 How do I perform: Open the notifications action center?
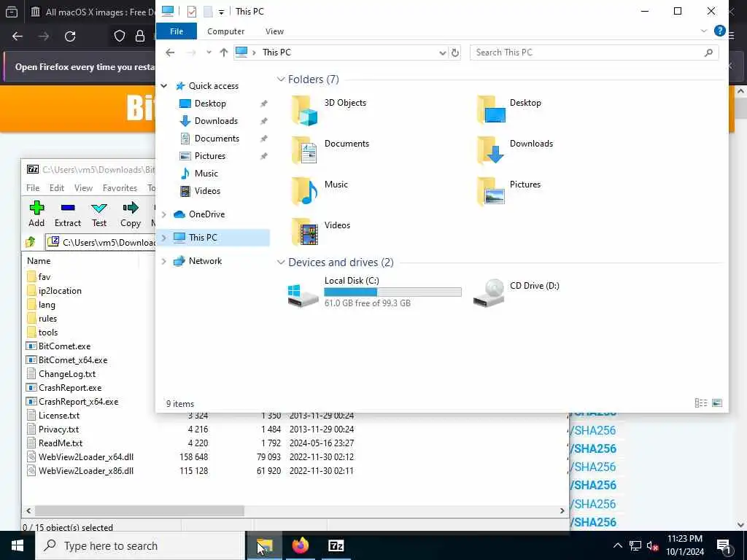[724, 545]
